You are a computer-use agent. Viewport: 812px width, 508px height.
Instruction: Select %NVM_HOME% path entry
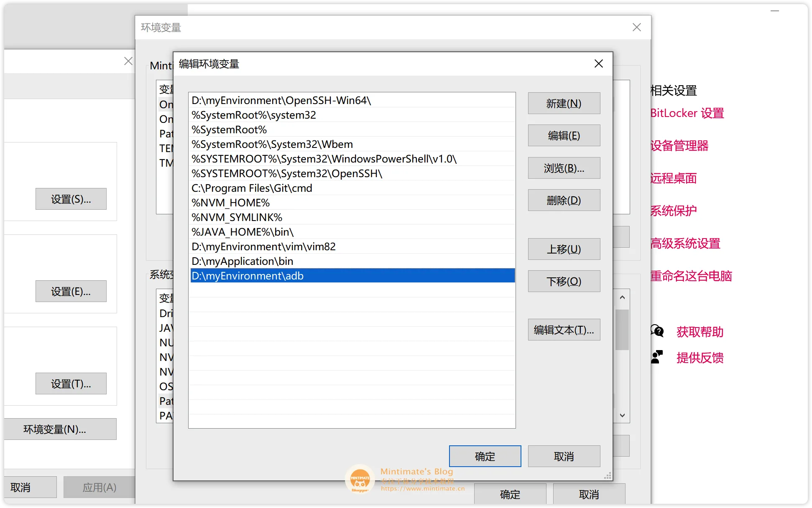point(351,203)
